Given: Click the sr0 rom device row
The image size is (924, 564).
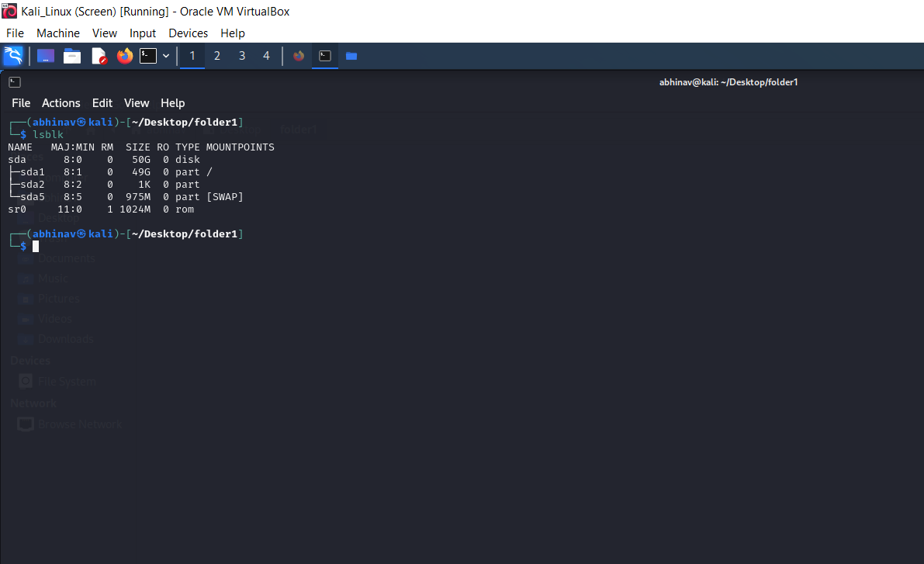Looking at the screenshot, I should 101,209.
